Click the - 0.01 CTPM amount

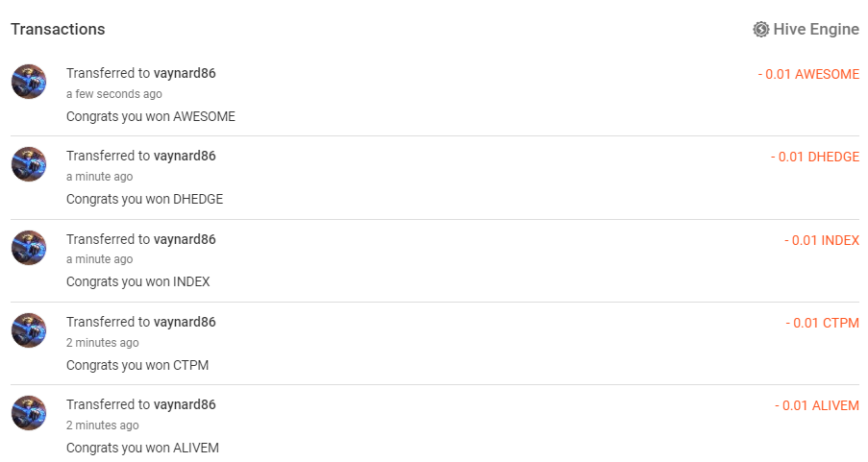[x=822, y=323]
